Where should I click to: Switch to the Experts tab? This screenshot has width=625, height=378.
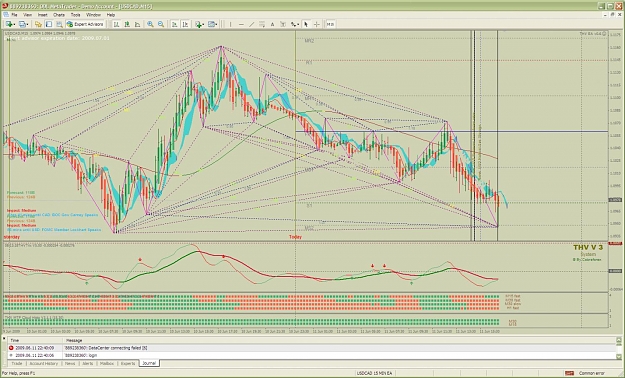(128, 364)
